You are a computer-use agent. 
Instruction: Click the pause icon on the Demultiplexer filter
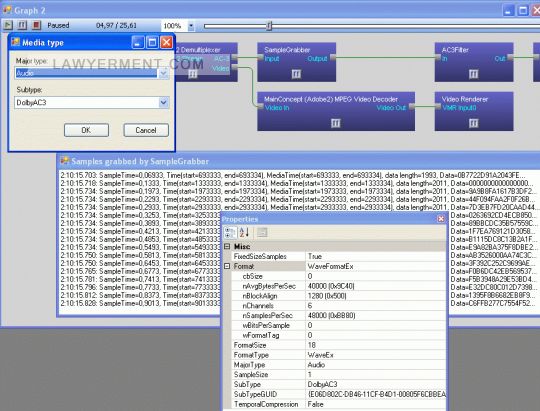[x=193, y=73]
